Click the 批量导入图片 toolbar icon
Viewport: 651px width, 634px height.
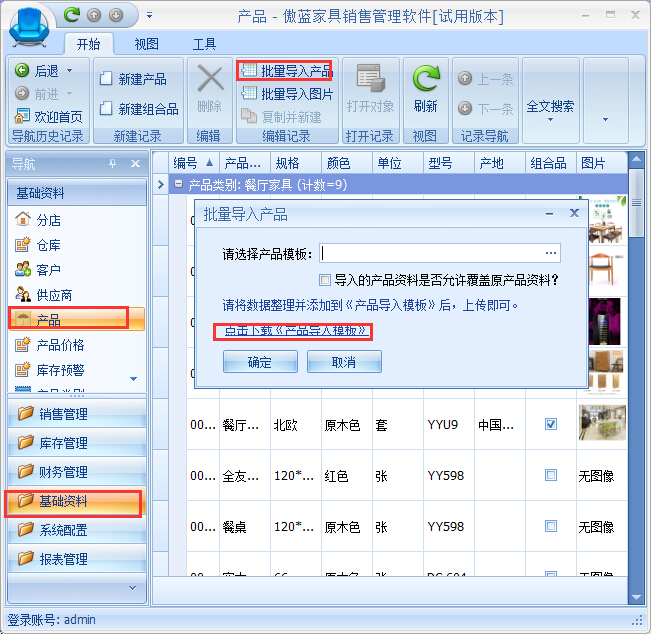click(x=250, y=94)
